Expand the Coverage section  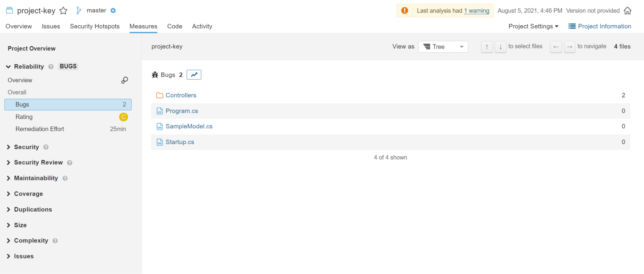[8, 194]
